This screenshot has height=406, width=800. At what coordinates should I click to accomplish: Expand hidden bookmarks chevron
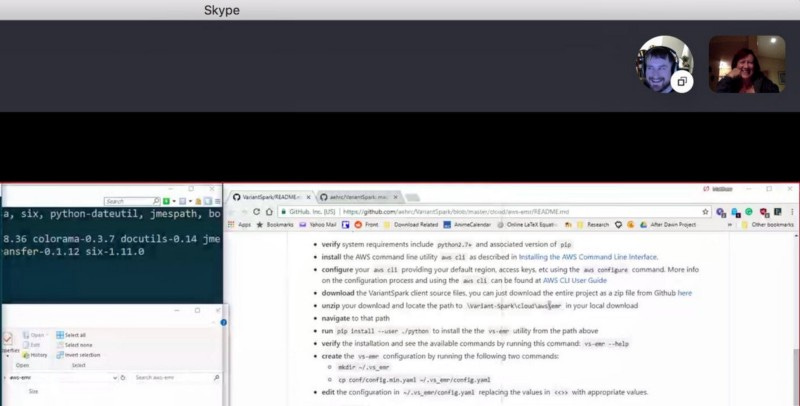[730, 224]
